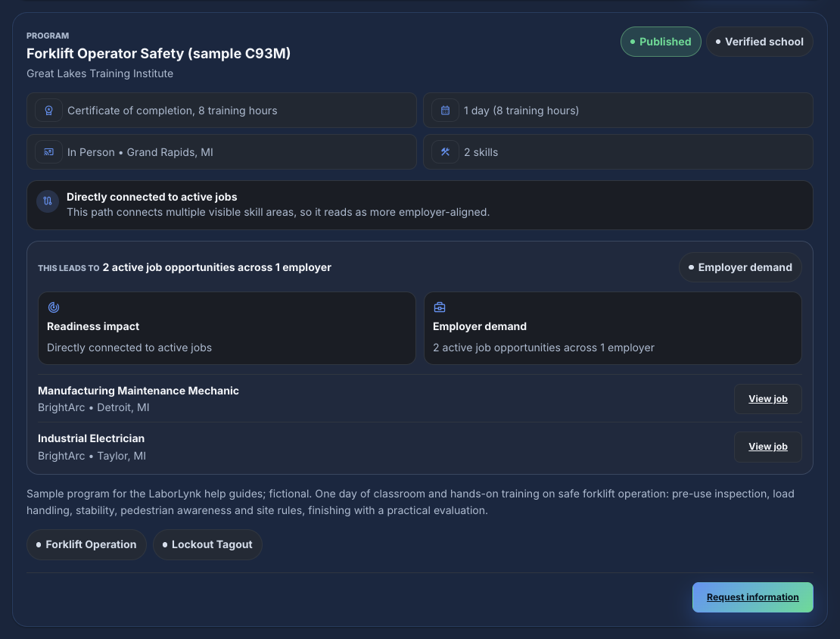Viewport: 840px width, 639px height.
Task: Click the Request information button
Action: 753,597
